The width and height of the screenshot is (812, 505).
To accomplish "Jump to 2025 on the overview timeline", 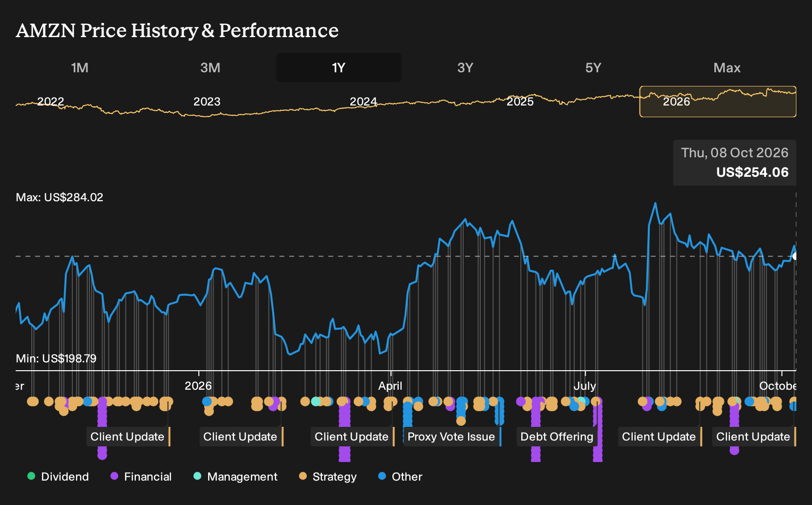I will [520, 102].
